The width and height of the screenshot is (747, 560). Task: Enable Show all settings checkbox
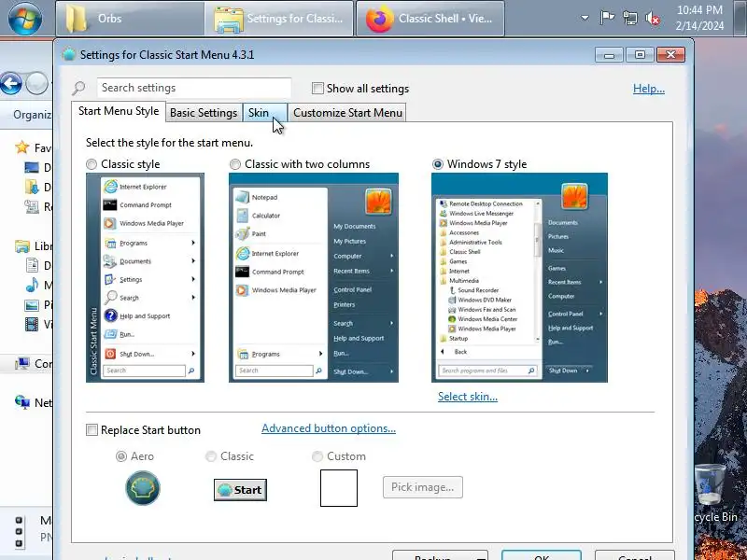pyautogui.click(x=317, y=88)
